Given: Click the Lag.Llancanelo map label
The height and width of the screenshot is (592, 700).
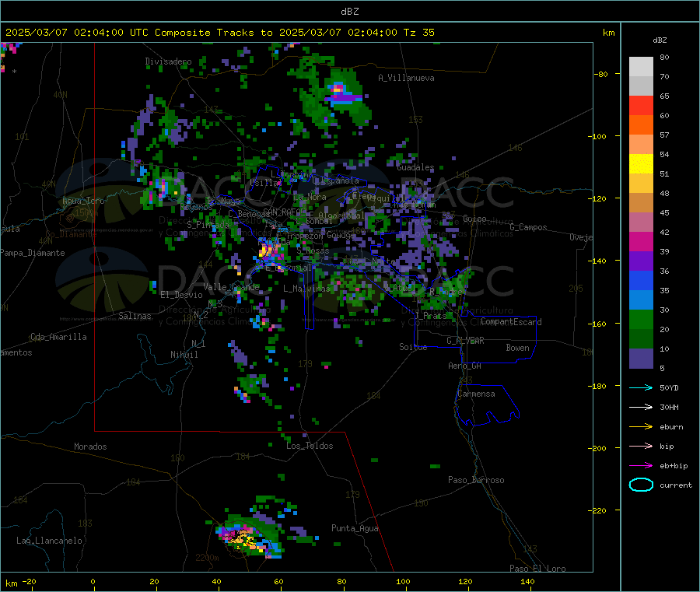Looking at the screenshot, I should tap(49, 541).
